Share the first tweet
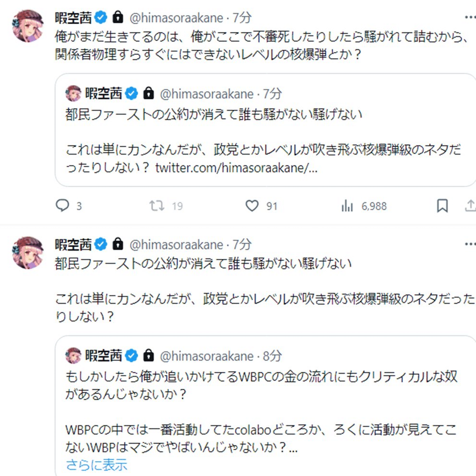Viewport: 476px width, 476px height. coord(470,206)
